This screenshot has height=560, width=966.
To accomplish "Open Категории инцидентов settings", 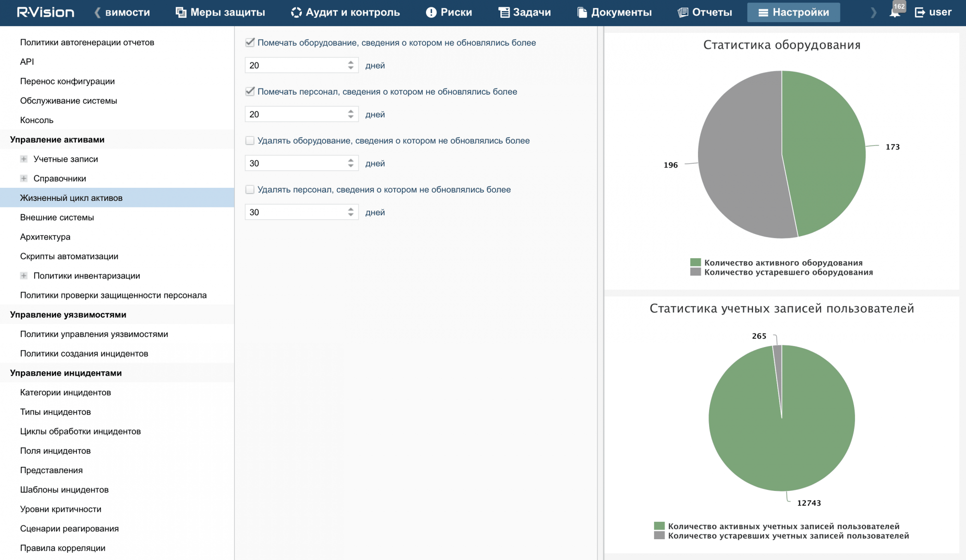I will [65, 392].
